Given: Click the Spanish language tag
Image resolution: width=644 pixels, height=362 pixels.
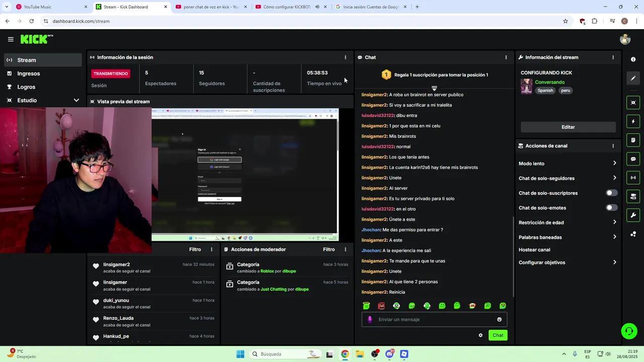Looking at the screenshot, I should [x=545, y=90].
